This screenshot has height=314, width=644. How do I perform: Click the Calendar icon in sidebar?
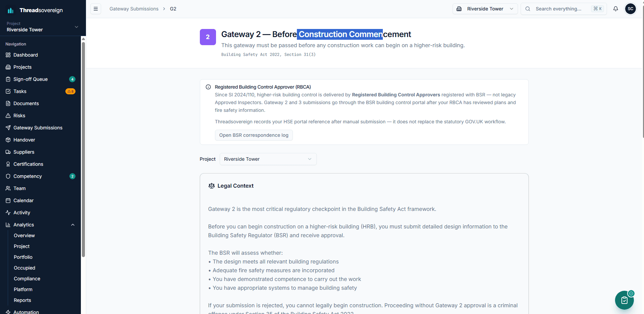8,200
